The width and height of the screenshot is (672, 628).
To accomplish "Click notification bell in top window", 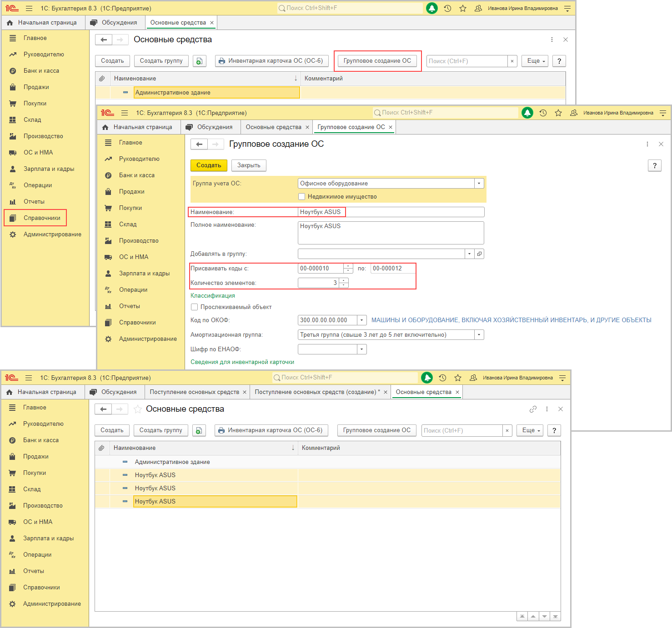I will tap(432, 8).
